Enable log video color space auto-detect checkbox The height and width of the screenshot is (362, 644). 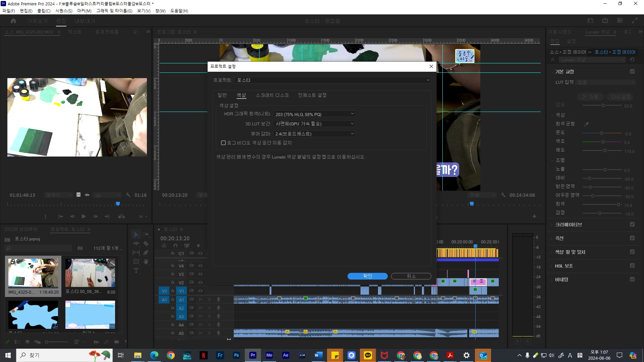pos(223,143)
